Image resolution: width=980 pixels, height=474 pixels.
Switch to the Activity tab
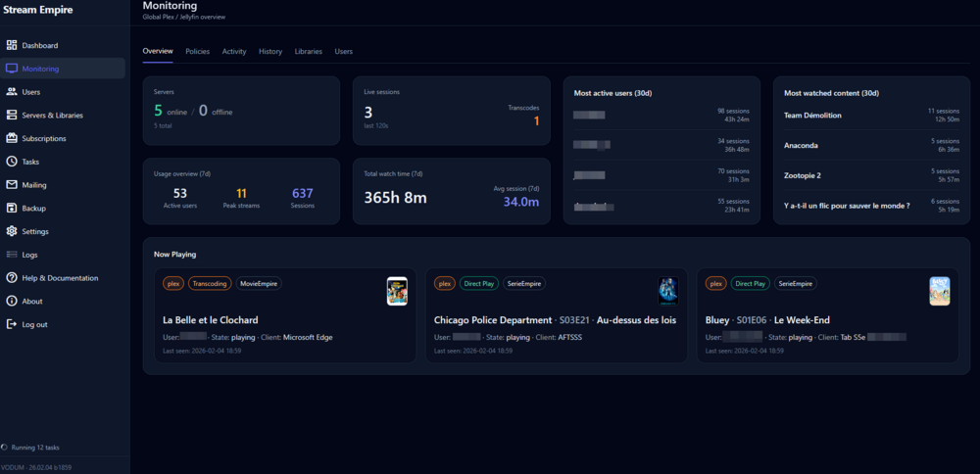pyautogui.click(x=234, y=51)
